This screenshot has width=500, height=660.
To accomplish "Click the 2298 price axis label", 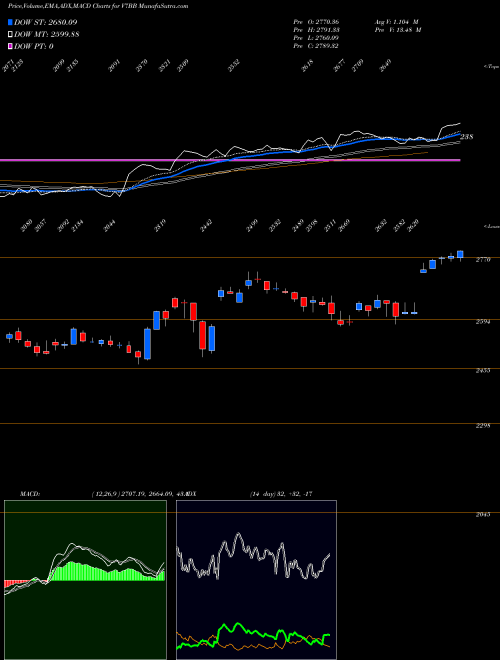I will click(483, 426).
